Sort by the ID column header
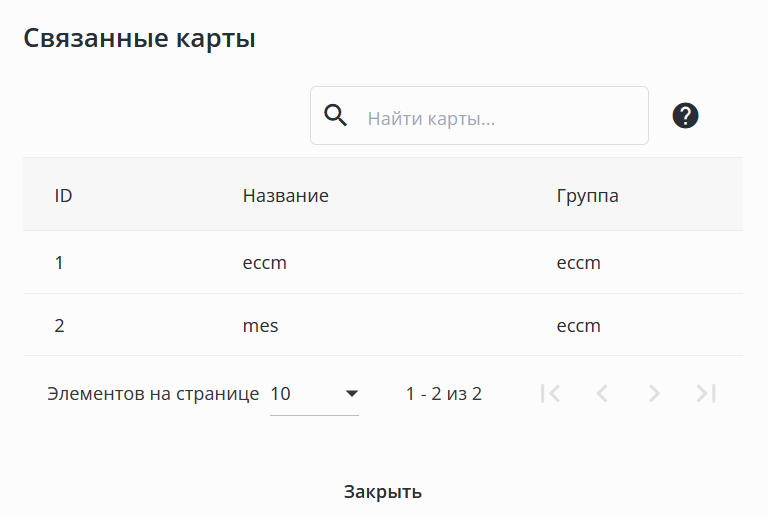Screen dimensions: 768x517 [x=63, y=195]
